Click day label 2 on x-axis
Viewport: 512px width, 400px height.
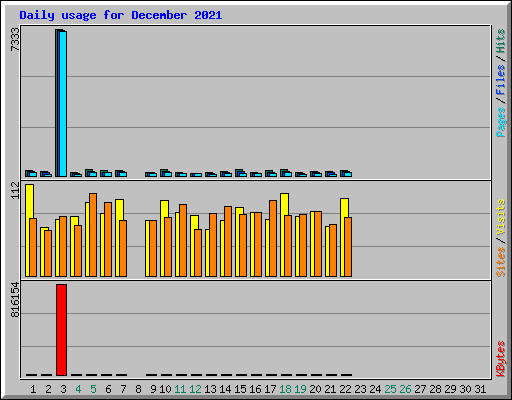point(48,389)
